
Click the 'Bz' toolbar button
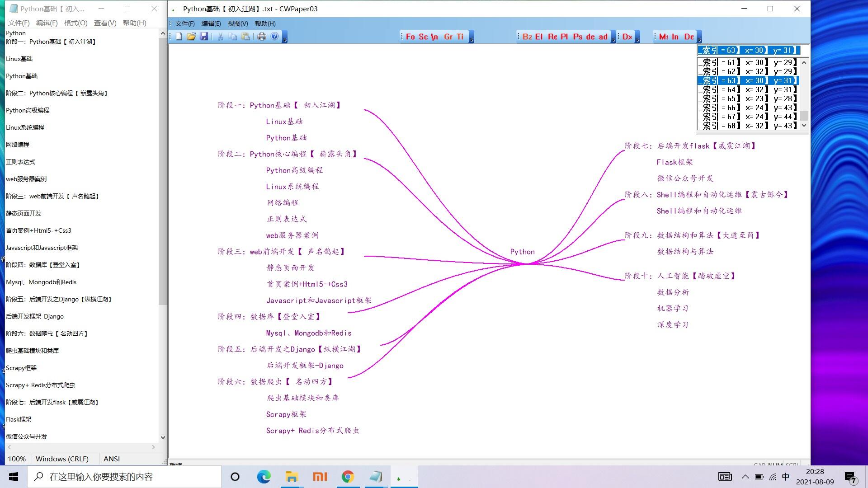[x=527, y=37]
